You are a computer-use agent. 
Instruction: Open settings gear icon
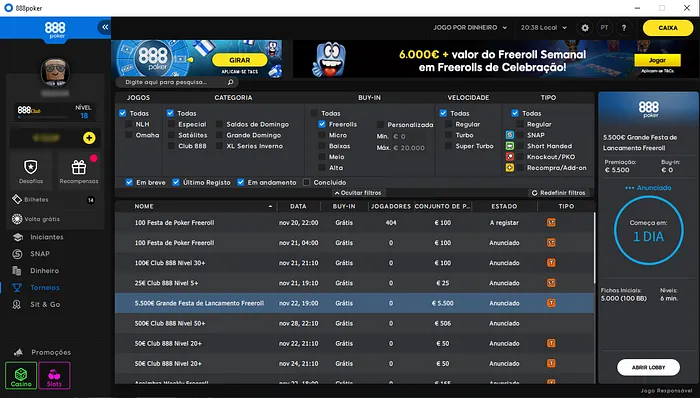click(585, 28)
